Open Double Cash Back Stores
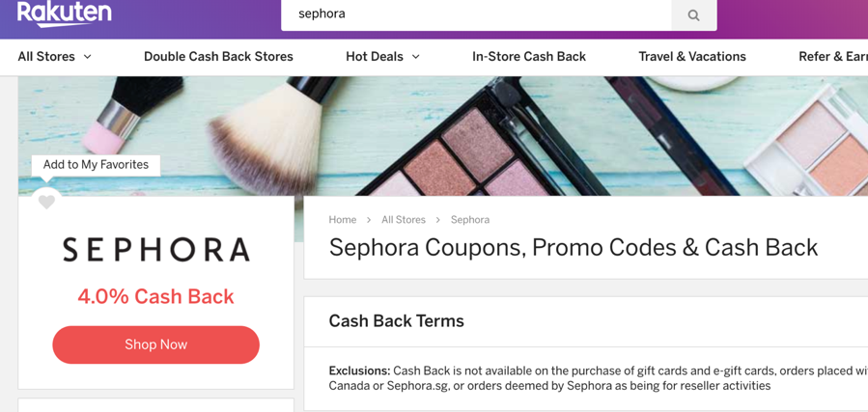This screenshot has height=412, width=868. pos(218,57)
